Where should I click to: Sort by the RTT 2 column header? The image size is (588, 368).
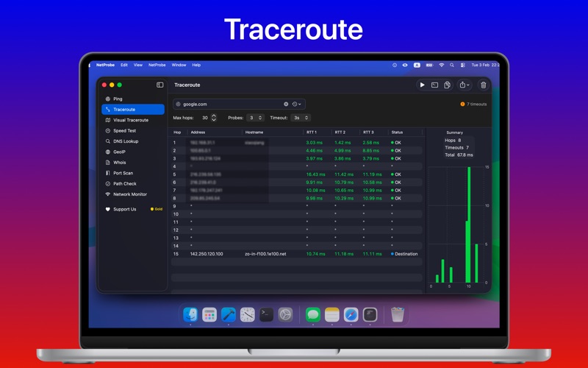coord(340,132)
